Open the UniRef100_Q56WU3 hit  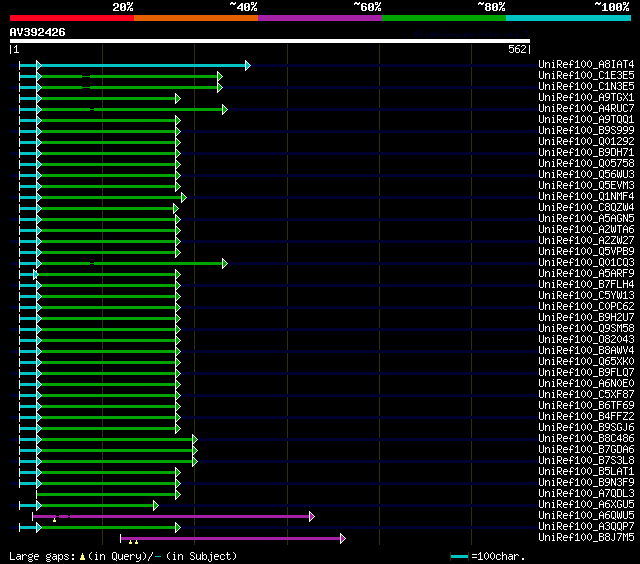[x=586, y=175]
